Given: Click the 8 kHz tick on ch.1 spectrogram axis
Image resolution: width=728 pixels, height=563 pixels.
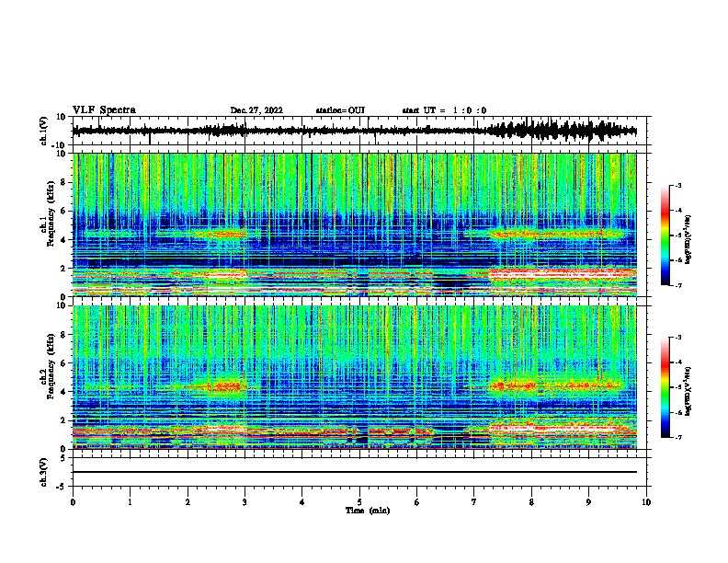Looking at the screenshot, I should 63,182.
